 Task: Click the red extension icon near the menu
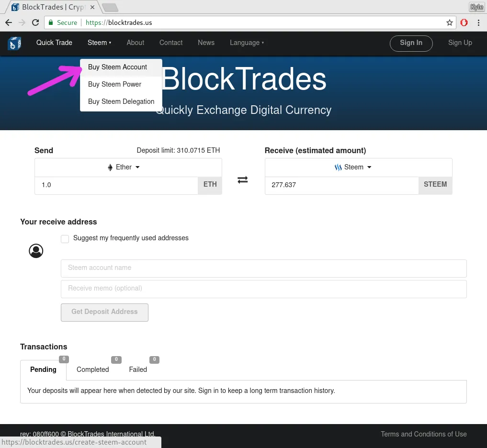[x=464, y=22]
